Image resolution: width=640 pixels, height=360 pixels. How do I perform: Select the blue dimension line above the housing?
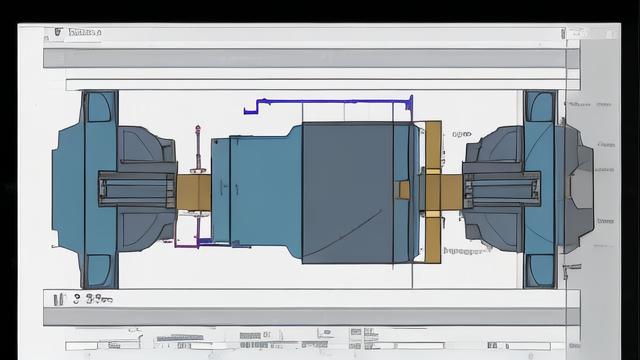[329, 104]
